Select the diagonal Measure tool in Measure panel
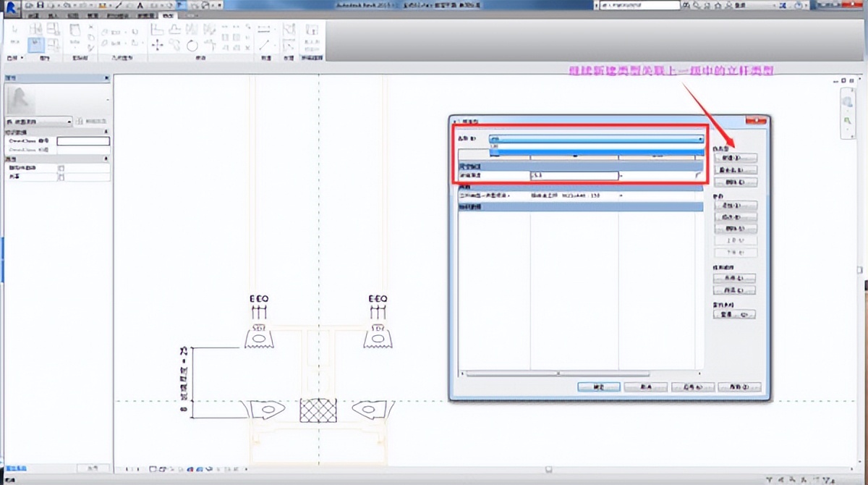868x485 pixels. point(265,46)
